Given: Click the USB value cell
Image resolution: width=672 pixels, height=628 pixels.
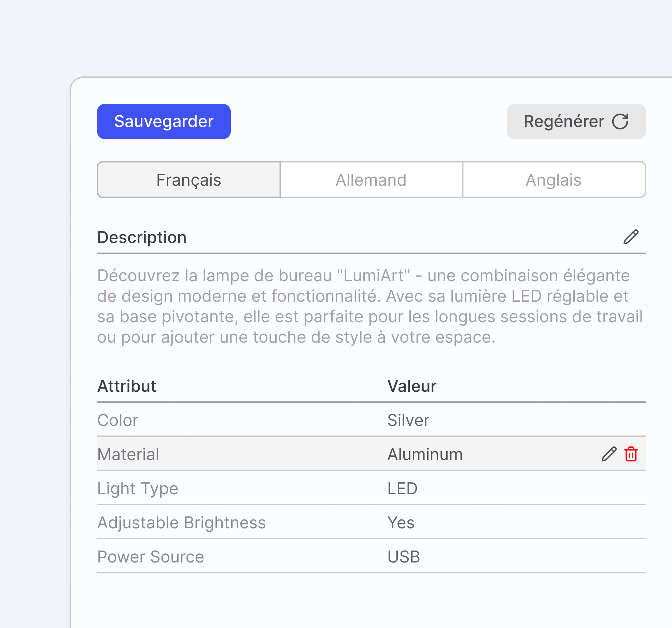Looking at the screenshot, I should (x=404, y=557).
